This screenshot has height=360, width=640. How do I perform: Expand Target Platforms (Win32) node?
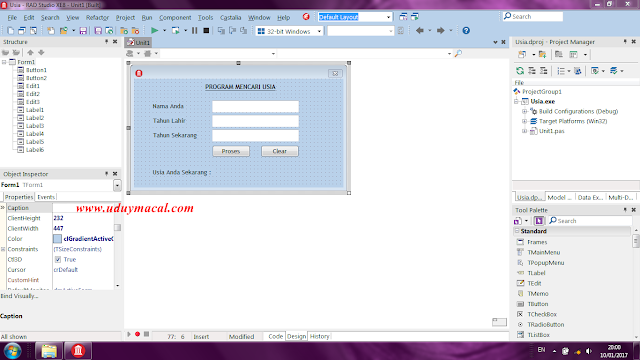point(524,121)
